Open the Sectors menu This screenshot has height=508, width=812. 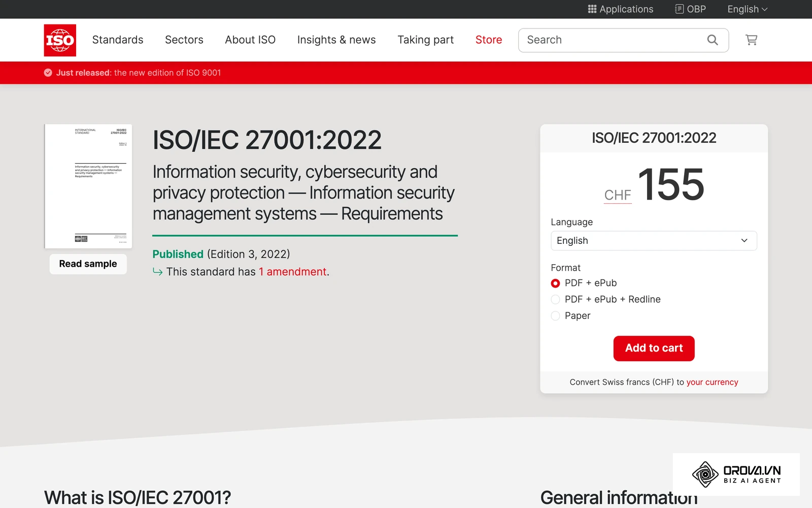184,40
